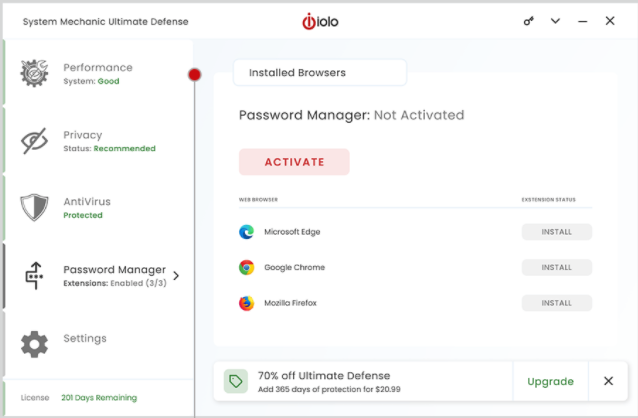638x418 pixels.
Task: Open the Installed Browsers tab
Action: 319,73
